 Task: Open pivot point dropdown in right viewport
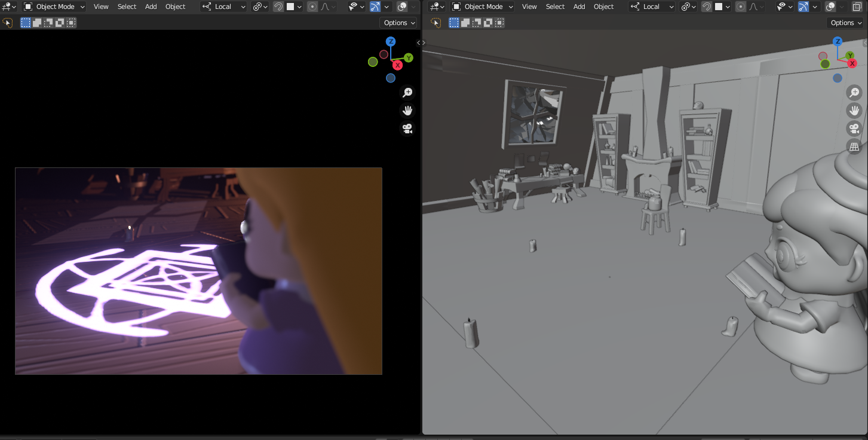point(688,7)
